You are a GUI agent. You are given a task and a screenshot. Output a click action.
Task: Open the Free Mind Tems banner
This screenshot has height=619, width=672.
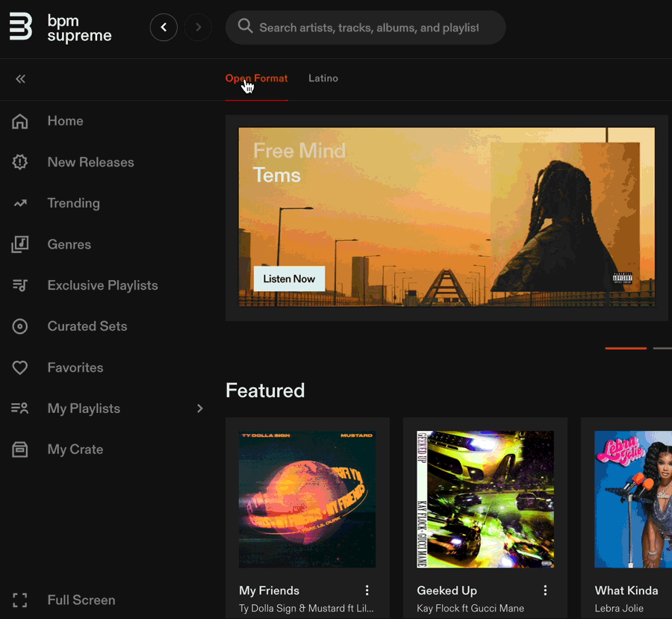pos(447,217)
